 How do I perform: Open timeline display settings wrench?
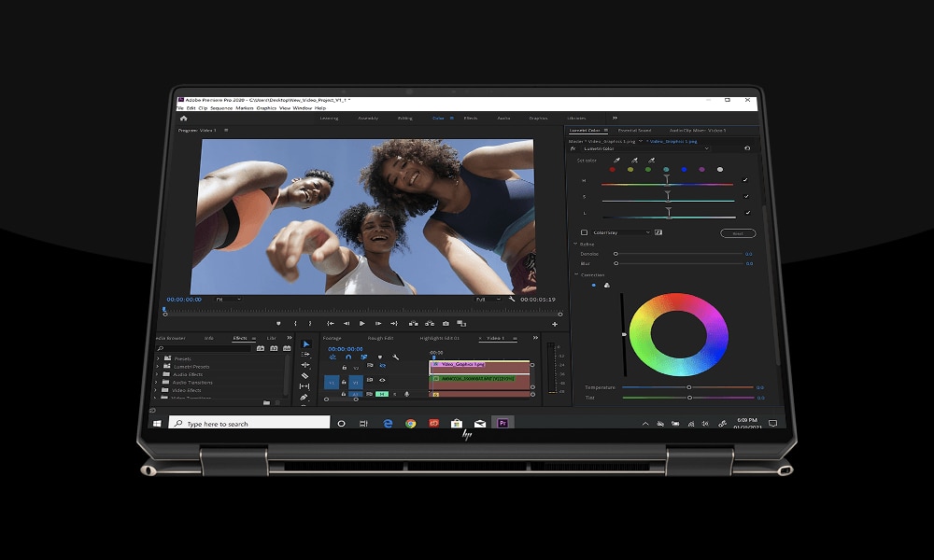[395, 357]
